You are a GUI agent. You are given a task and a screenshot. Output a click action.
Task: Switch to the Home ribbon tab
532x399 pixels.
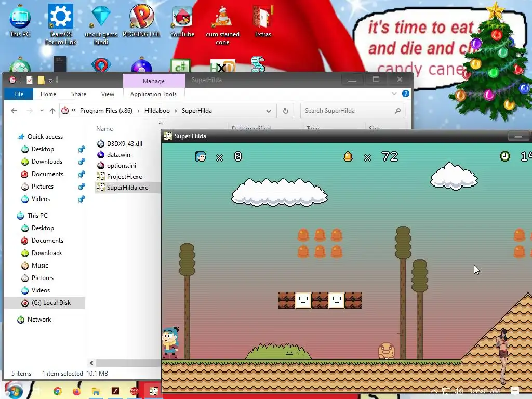pyautogui.click(x=48, y=94)
